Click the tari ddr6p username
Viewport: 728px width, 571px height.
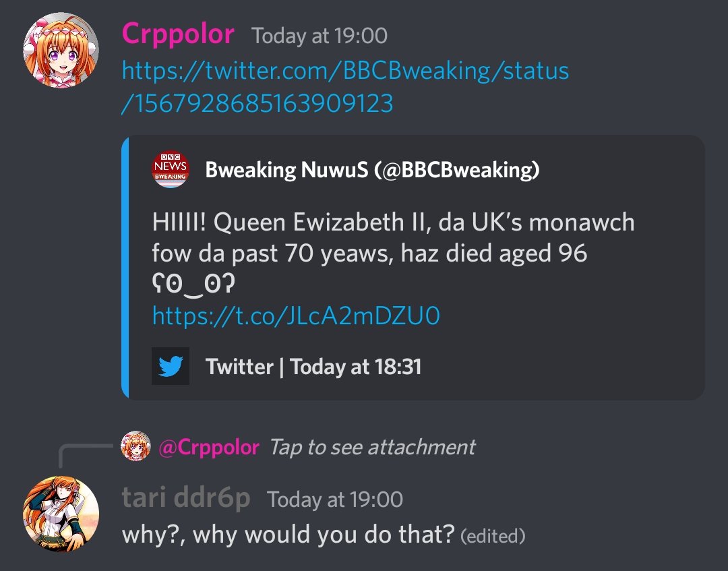coord(186,499)
